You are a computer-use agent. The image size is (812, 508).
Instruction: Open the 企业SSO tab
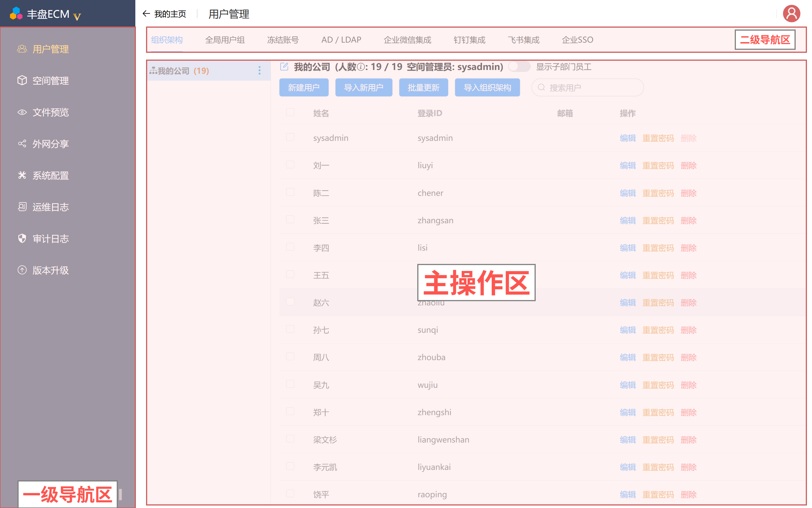577,40
